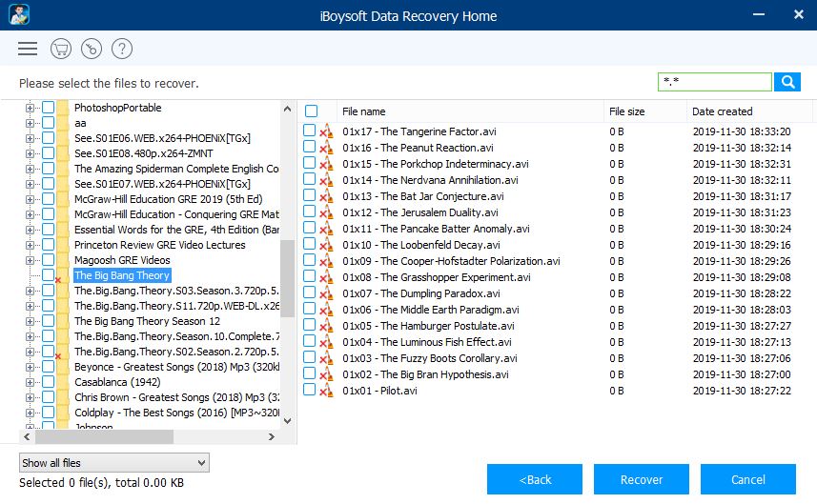Select Chris Brown - Greatest Songs folder
The height and width of the screenshot is (504, 817).
point(176,397)
